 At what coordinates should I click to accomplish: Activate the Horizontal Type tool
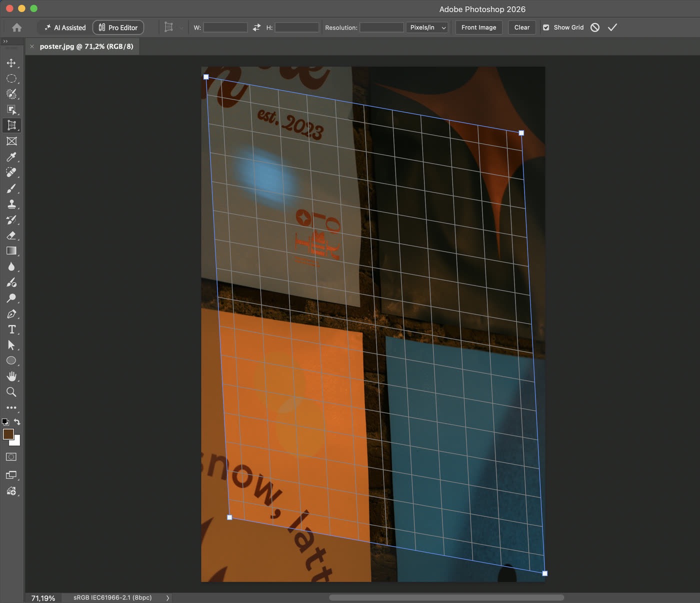click(x=11, y=329)
